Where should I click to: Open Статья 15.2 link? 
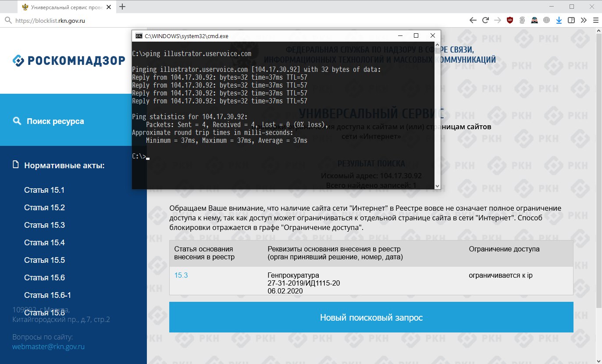click(x=44, y=208)
